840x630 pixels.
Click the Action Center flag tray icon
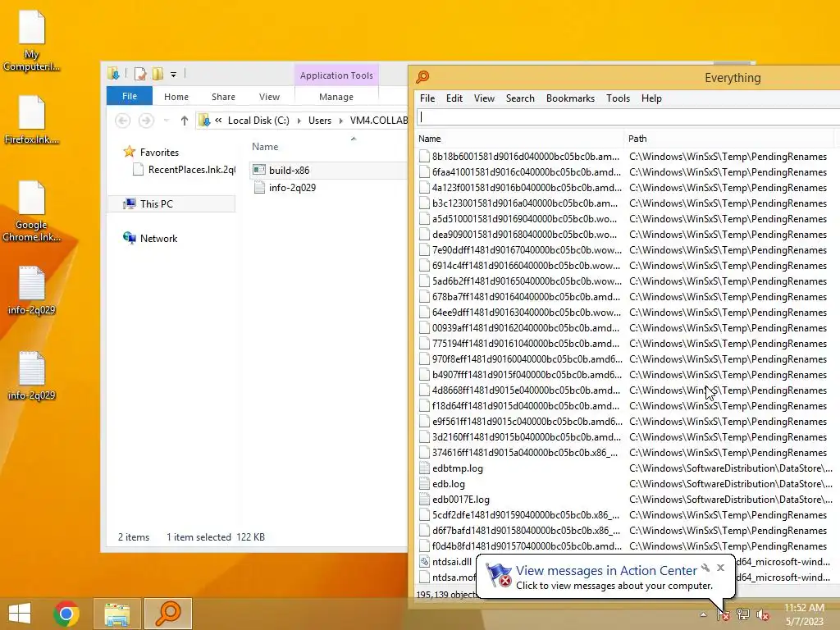pyautogui.click(x=724, y=614)
